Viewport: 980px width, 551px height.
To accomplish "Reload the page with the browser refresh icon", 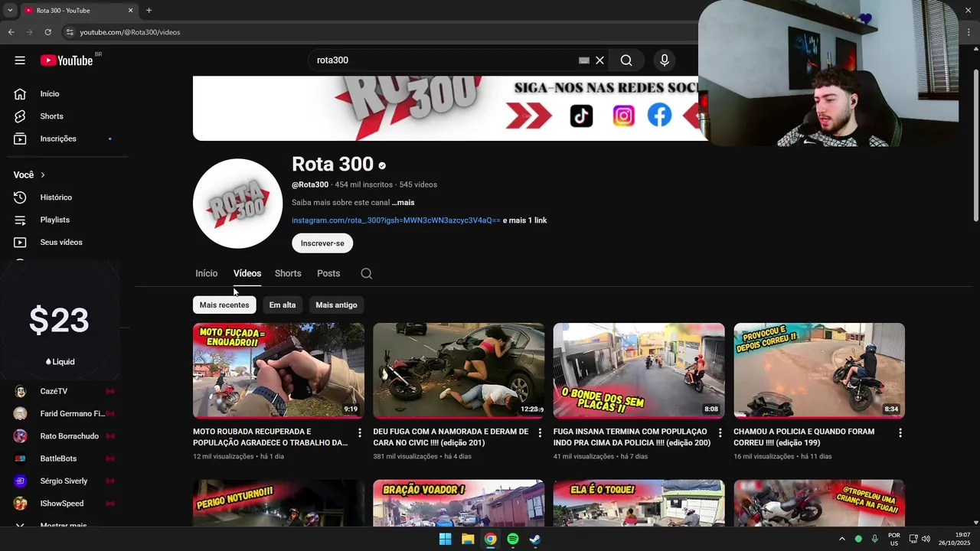I will [x=47, y=32].
